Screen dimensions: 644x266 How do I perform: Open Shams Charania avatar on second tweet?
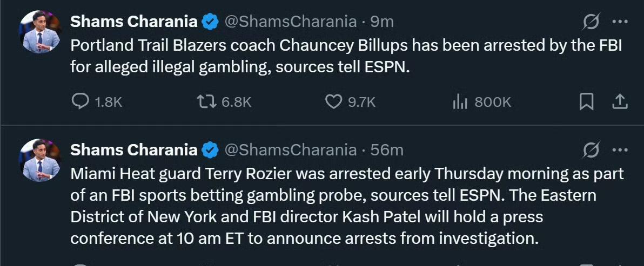click(x=41, y=162)
